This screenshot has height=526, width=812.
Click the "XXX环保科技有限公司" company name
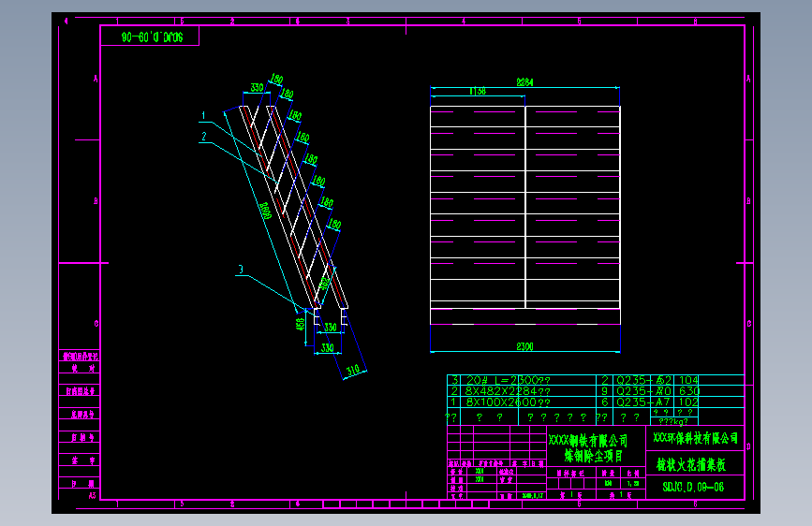click(695, 438)
